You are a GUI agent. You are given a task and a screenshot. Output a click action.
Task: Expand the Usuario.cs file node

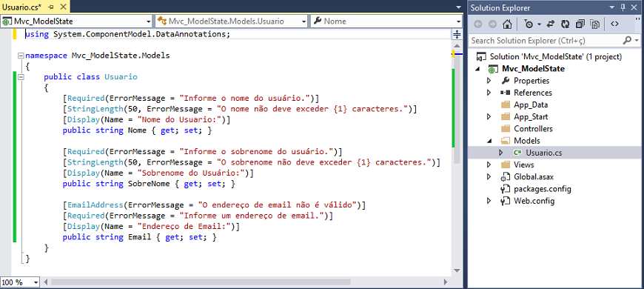coord(500,153)
